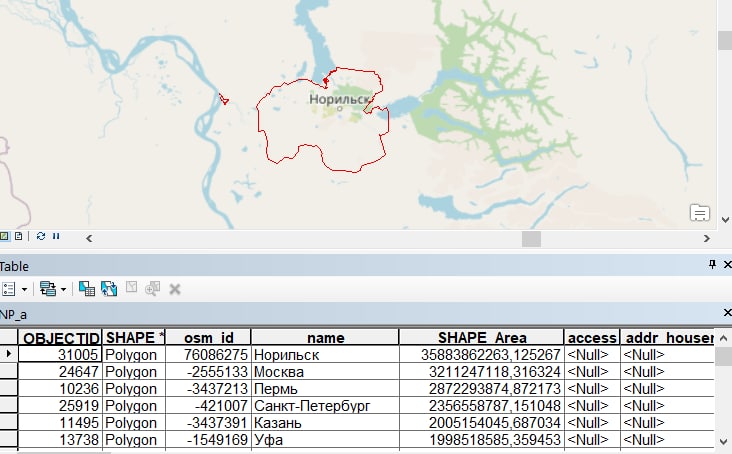
Task: Pause map drawing
Action: (56, 236)
